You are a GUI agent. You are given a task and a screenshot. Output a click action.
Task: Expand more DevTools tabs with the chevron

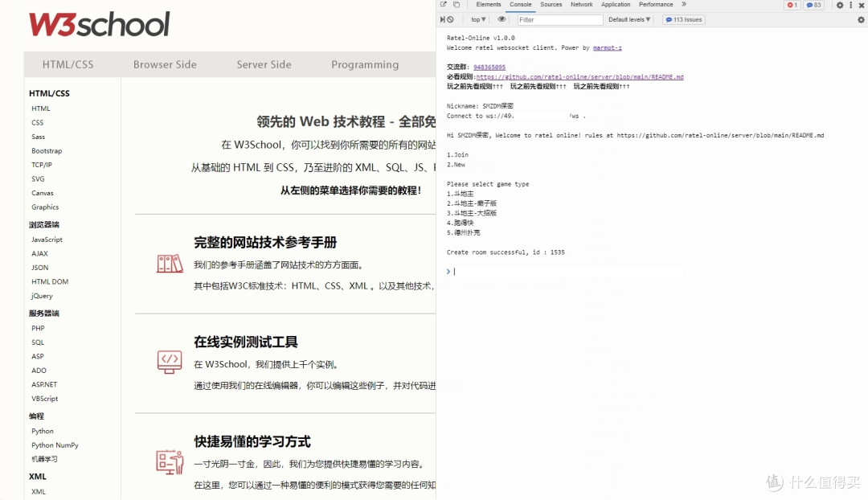[684, 5]
